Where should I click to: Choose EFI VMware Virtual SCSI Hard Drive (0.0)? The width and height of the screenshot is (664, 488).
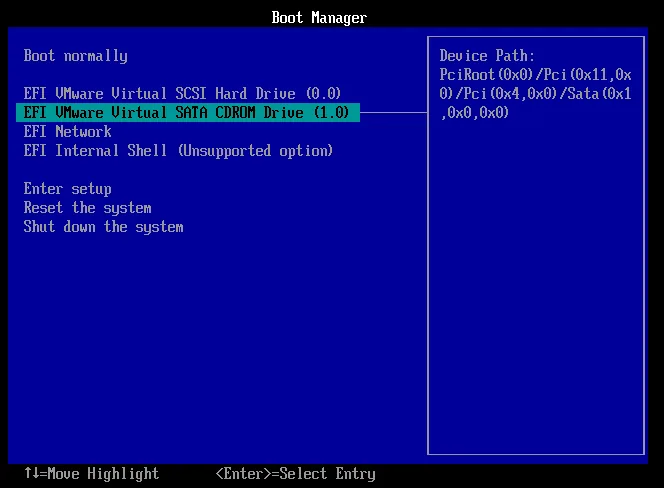coord(182,94)
